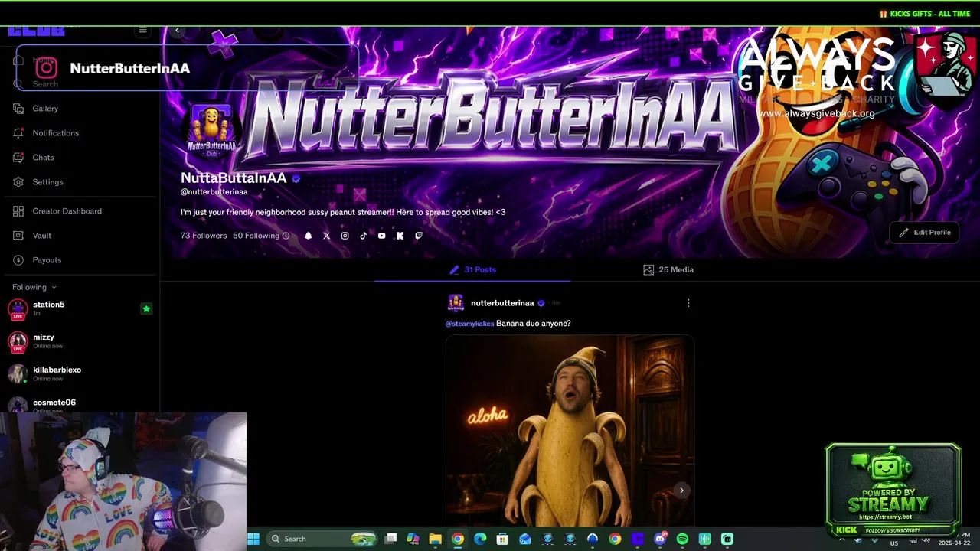Open the YouTube profile link icon
Image resolution: width=980 pixels, height=551 pixels.
(381, 236)
